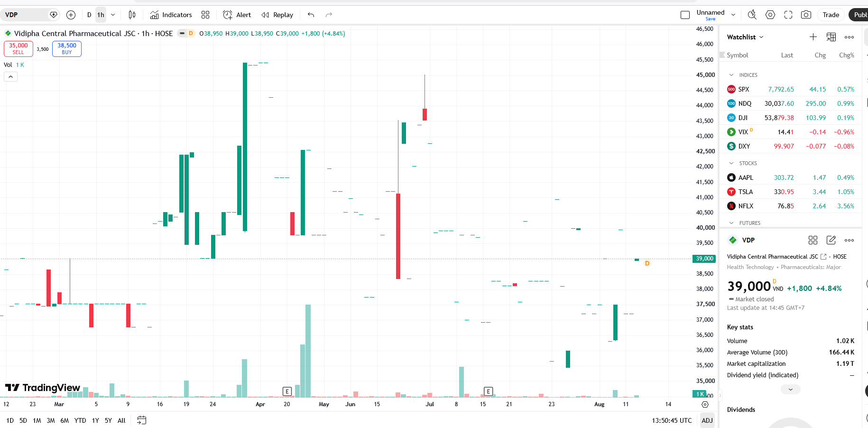
Task: Open the time axis settings gear icon
Action: pyautogui.click(x=705, y=404)
